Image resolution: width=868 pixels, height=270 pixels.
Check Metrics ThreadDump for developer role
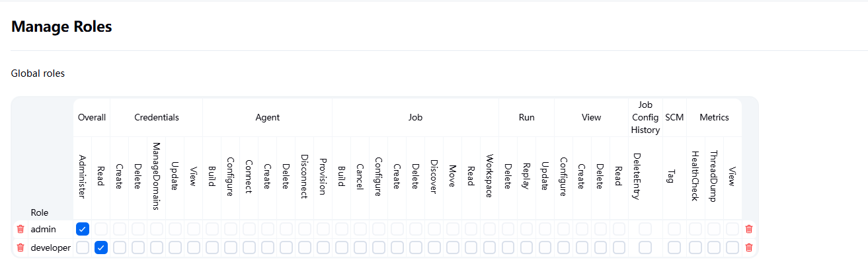pos(714,247)
